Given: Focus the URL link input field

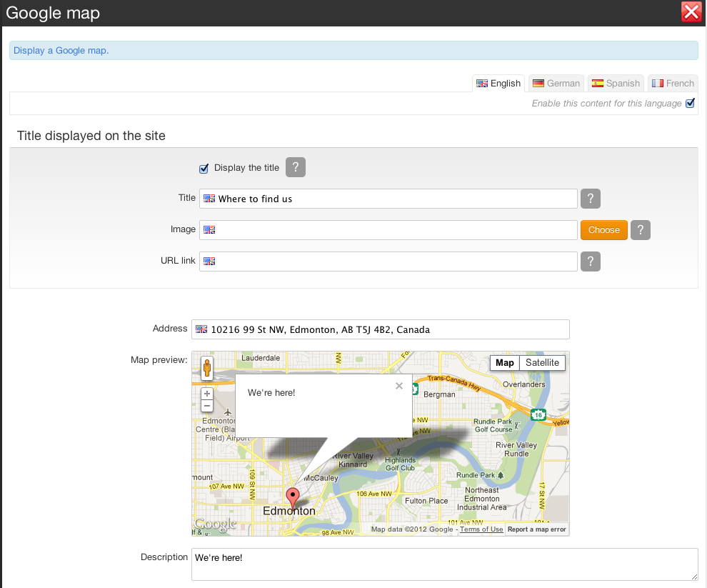Looking at the screenshot, I should tap(388, 261).
